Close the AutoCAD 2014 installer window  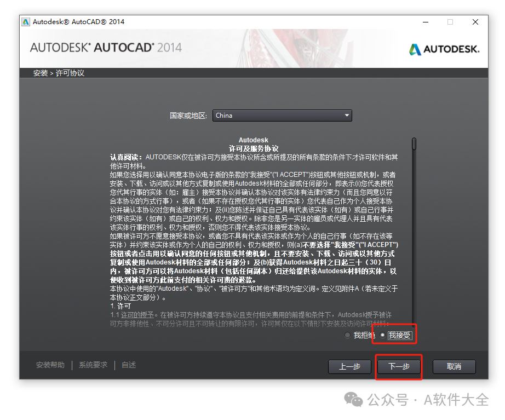point(475,22)
